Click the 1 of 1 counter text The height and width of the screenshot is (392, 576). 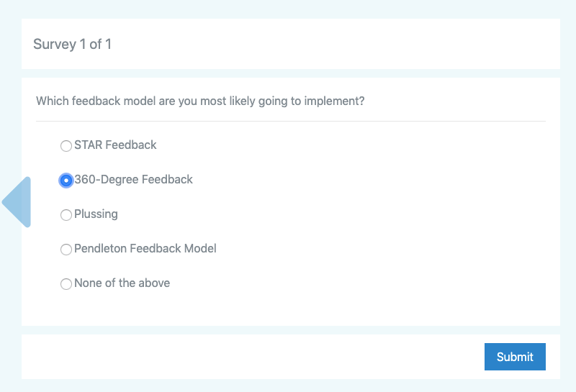(x=96, y=44)
